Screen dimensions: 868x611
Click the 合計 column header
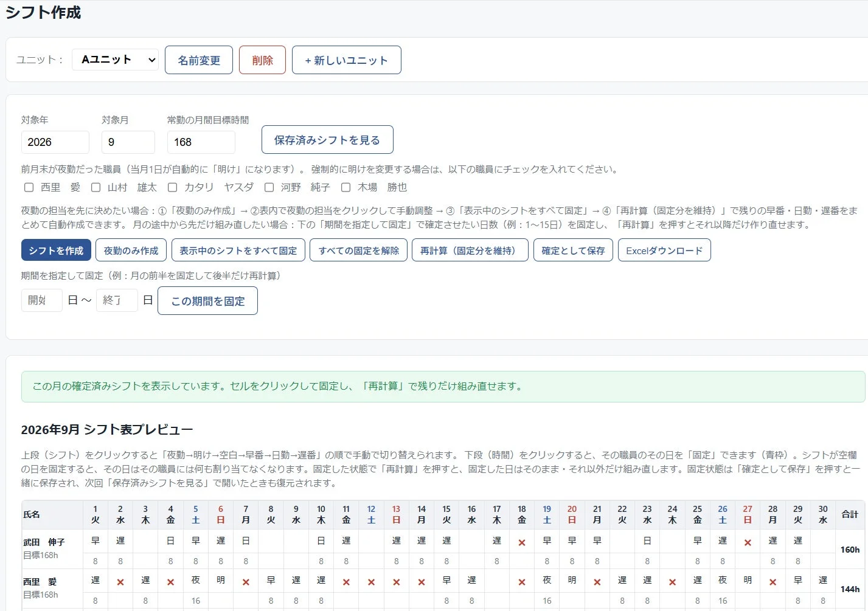[850, 514]
